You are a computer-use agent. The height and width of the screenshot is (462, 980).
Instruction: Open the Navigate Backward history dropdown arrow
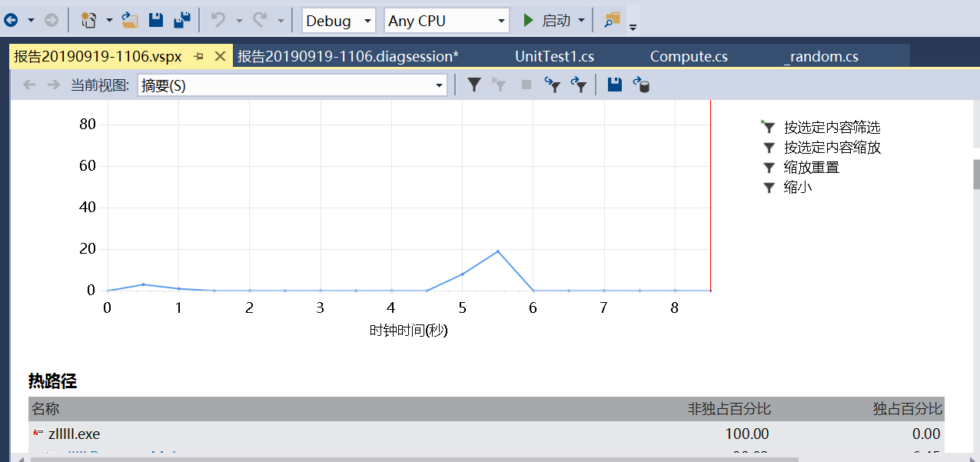tap(31, 21)
